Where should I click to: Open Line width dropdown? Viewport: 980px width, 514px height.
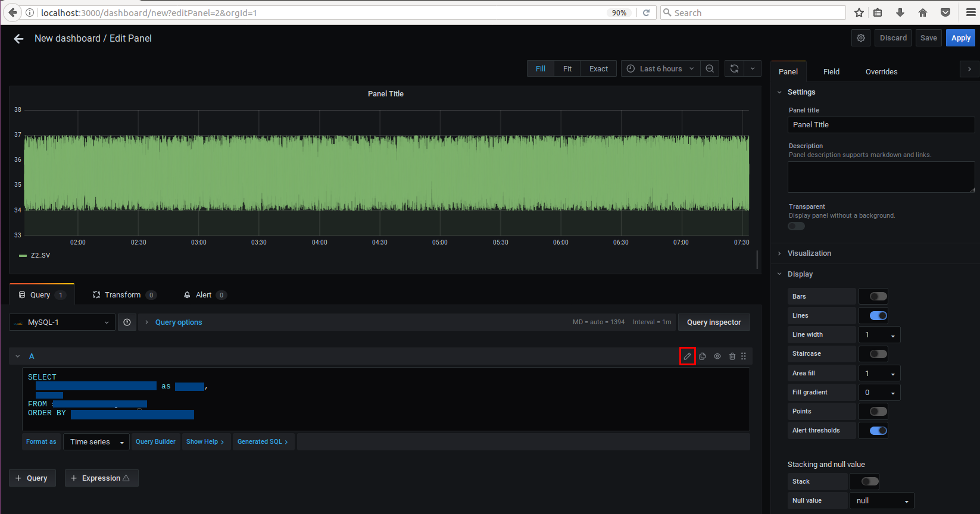pos(879,335)
